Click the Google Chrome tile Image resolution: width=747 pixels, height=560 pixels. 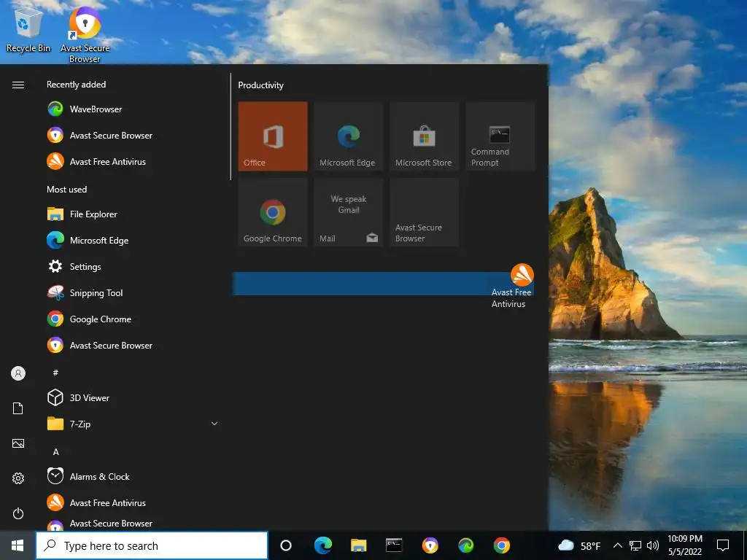pyautogui.click(x=273, y=212)
